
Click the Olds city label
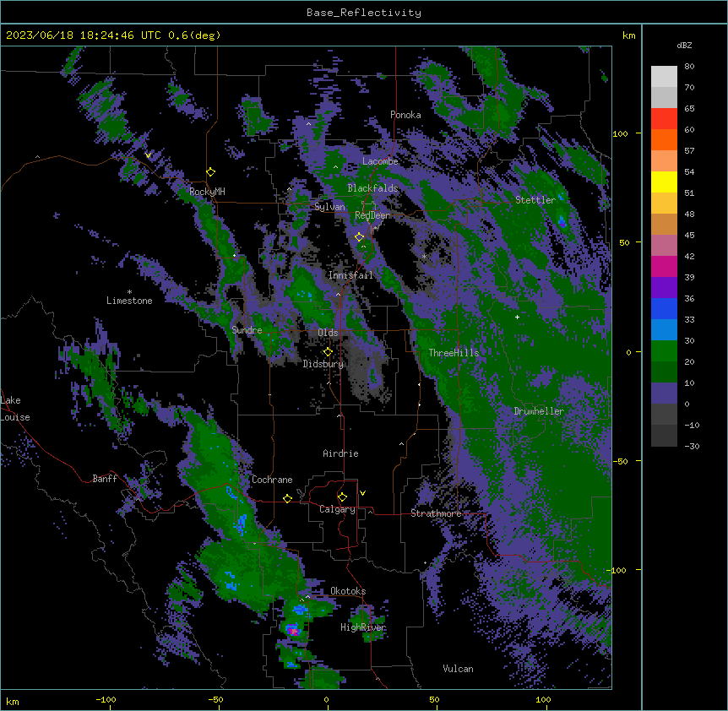click(x=328, y=333)
